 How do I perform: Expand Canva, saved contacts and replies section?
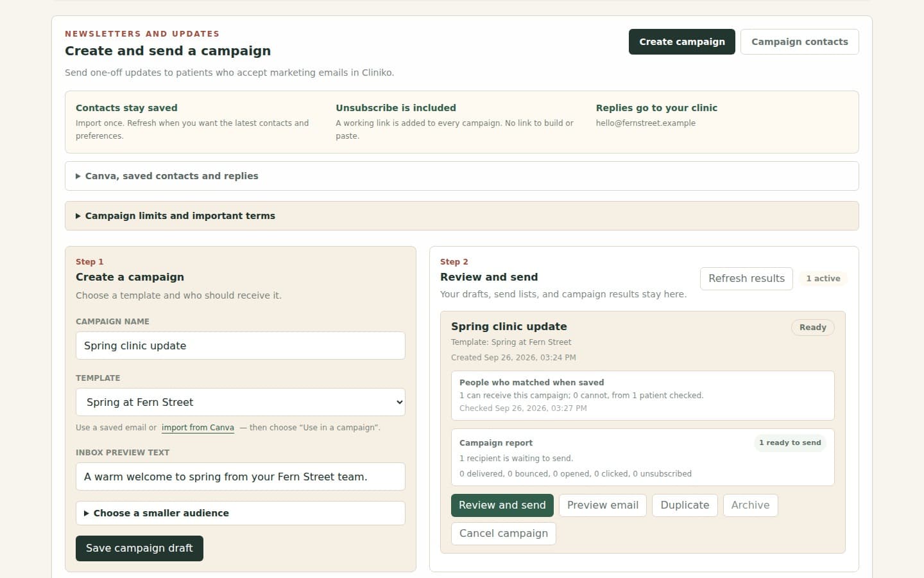pos(462,176)
